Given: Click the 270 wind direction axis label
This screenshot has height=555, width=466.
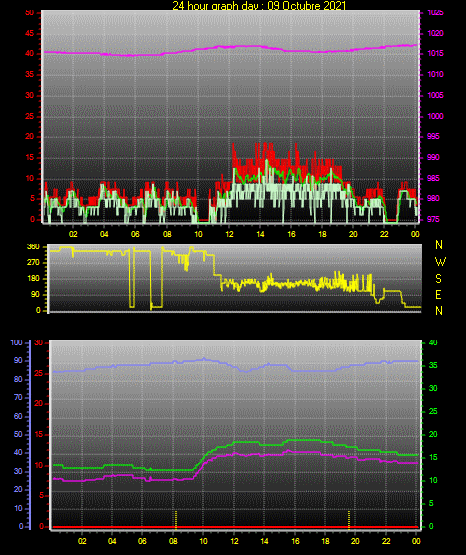Looking at the screenshot, I should pos(33,263).
